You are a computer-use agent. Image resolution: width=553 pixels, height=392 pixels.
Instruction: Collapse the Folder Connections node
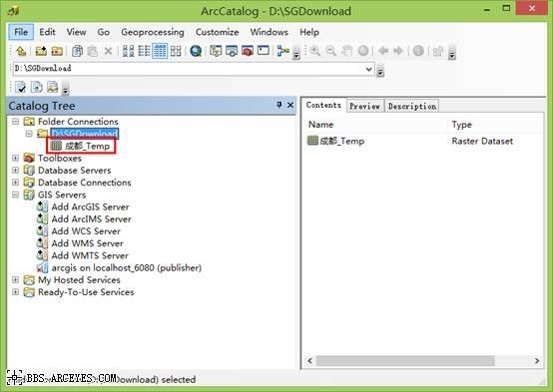coord(15,122)
